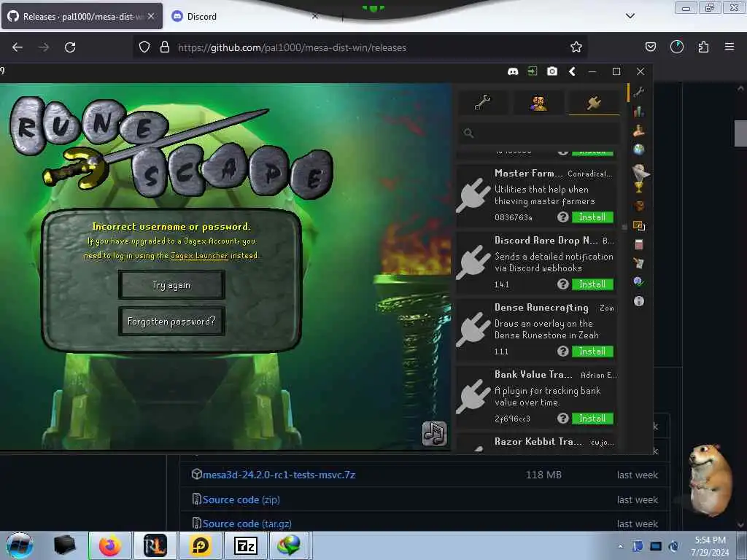
Task: Click the site security padlock icon
Action: pyautogui.click(x=165, y=47)
